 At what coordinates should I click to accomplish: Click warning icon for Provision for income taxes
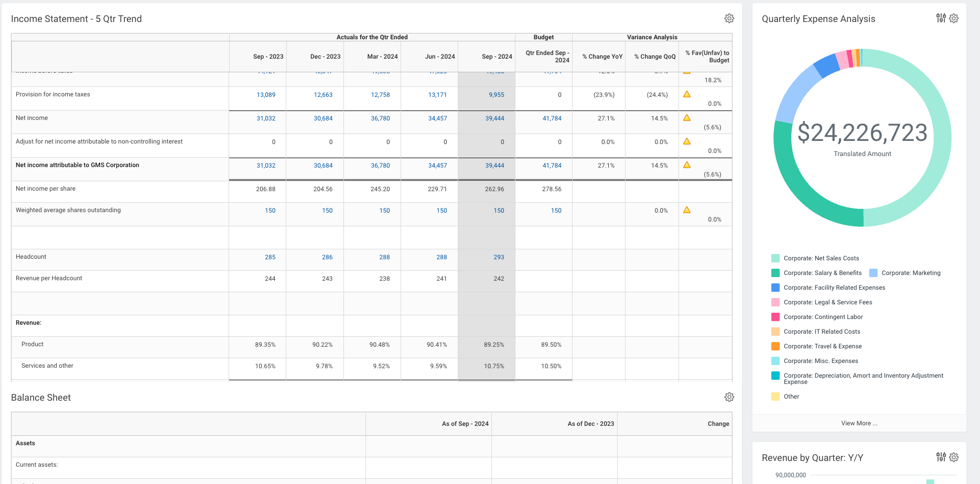687,94
